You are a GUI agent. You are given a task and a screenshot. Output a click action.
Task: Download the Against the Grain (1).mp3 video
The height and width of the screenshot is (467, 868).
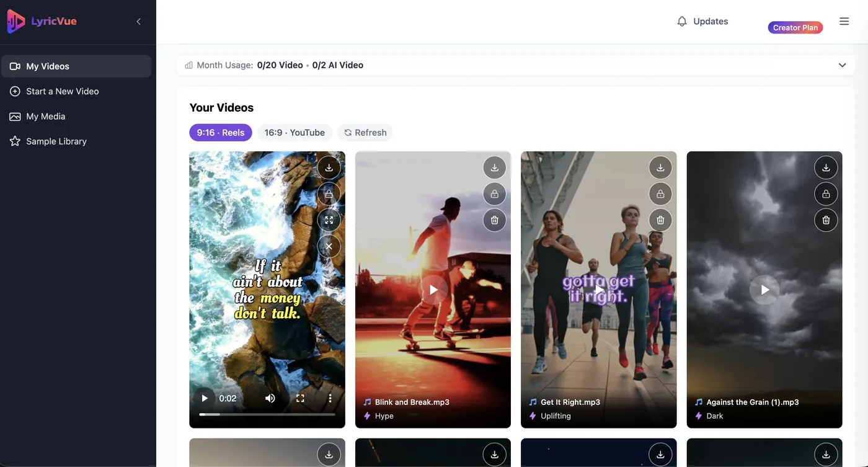click(x=826, y=167)
